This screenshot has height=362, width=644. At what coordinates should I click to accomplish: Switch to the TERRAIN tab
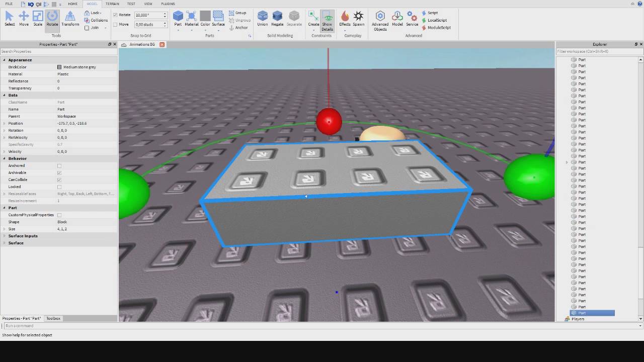click(x=112, y=4)
